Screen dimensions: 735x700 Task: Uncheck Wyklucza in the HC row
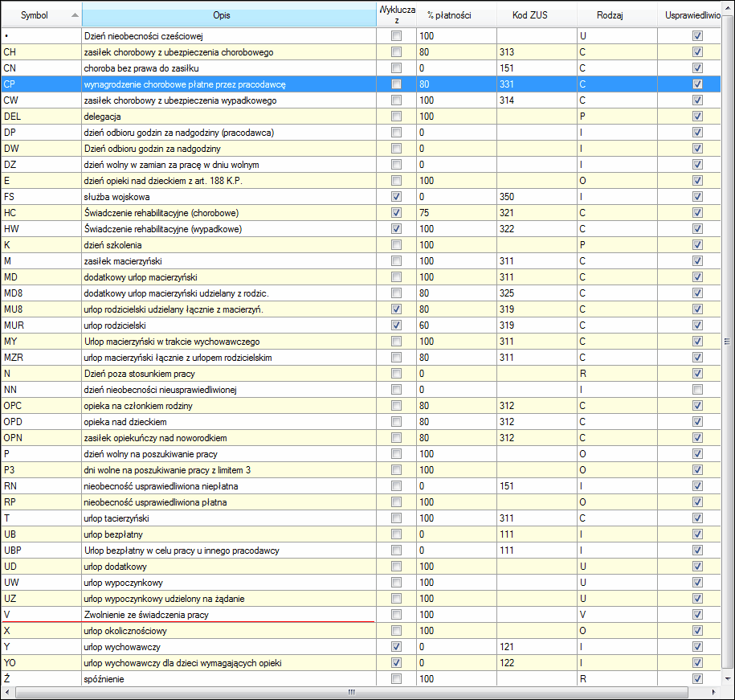coord(397,213)
